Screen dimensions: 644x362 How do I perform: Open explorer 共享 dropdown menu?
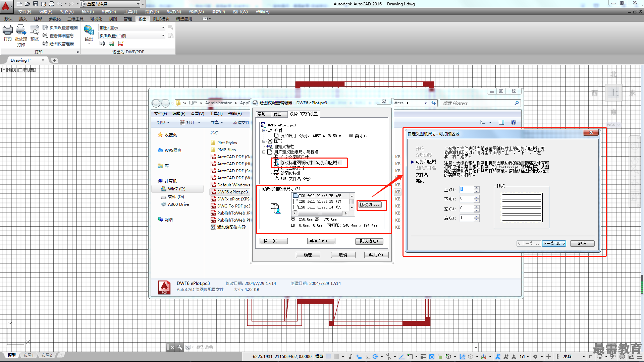click(217, 122)
